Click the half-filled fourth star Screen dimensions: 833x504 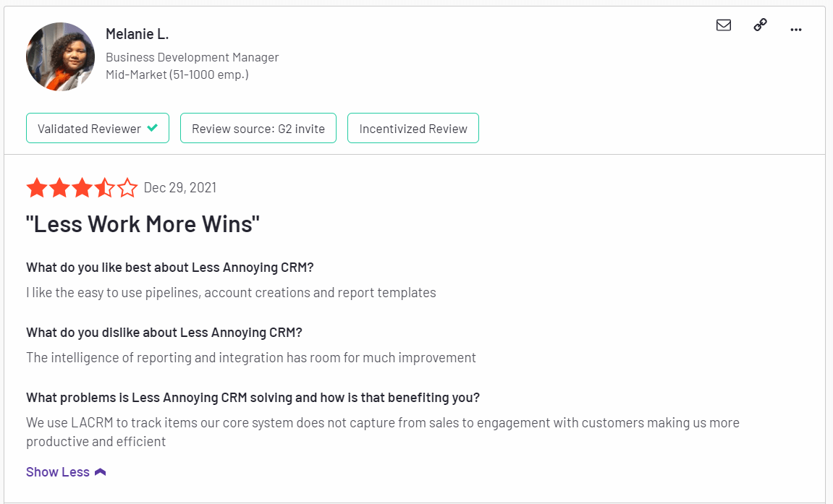[105, 188]
